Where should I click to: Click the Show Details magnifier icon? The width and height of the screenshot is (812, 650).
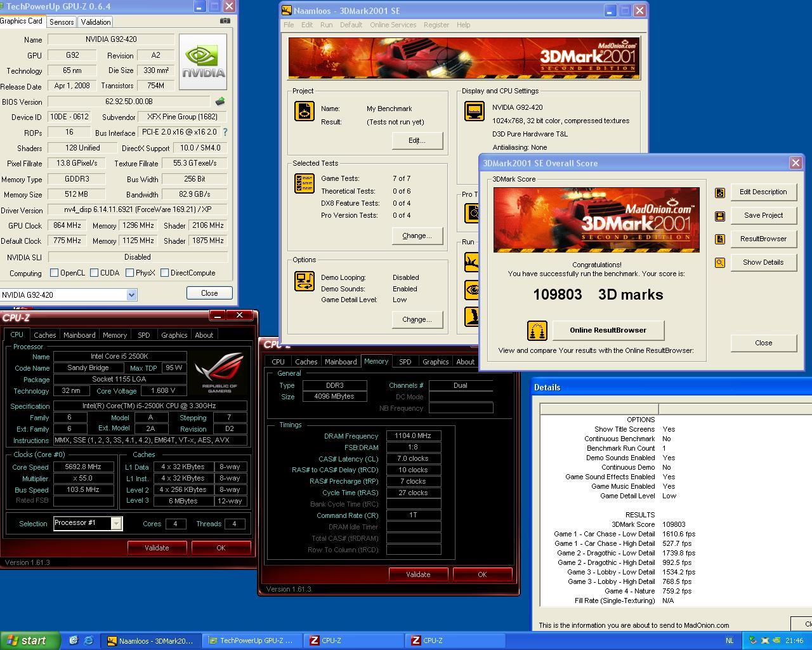[719, 263]
